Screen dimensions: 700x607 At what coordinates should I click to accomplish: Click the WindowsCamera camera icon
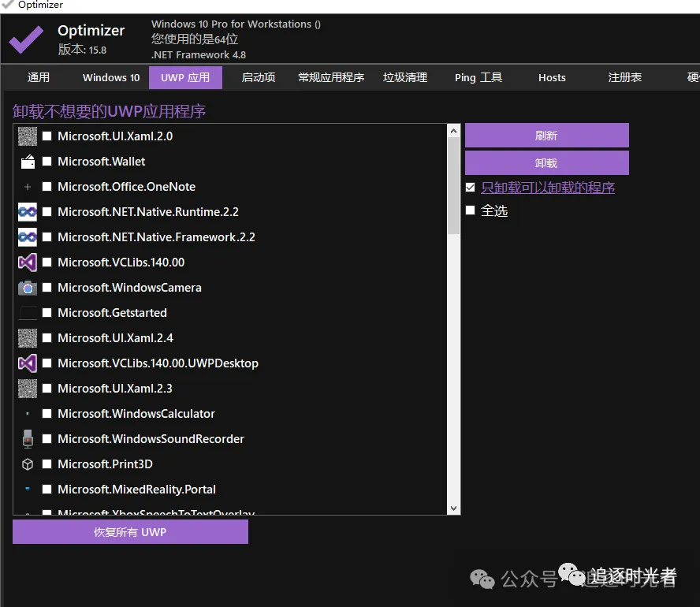click(x=28, y=288)
